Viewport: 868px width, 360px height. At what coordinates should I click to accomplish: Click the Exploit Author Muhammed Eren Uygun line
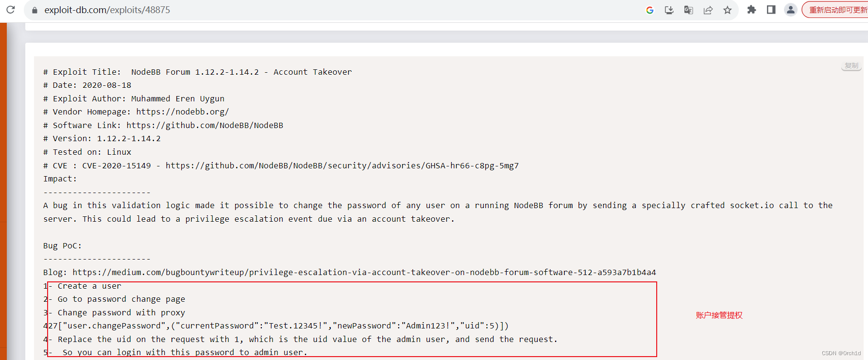[134, 98]
